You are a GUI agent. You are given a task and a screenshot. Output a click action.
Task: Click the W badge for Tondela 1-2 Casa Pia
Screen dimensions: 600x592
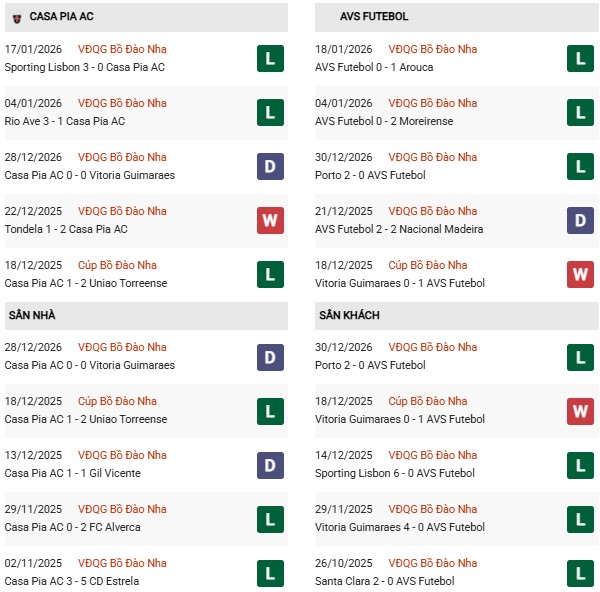(x=270, y=221)
